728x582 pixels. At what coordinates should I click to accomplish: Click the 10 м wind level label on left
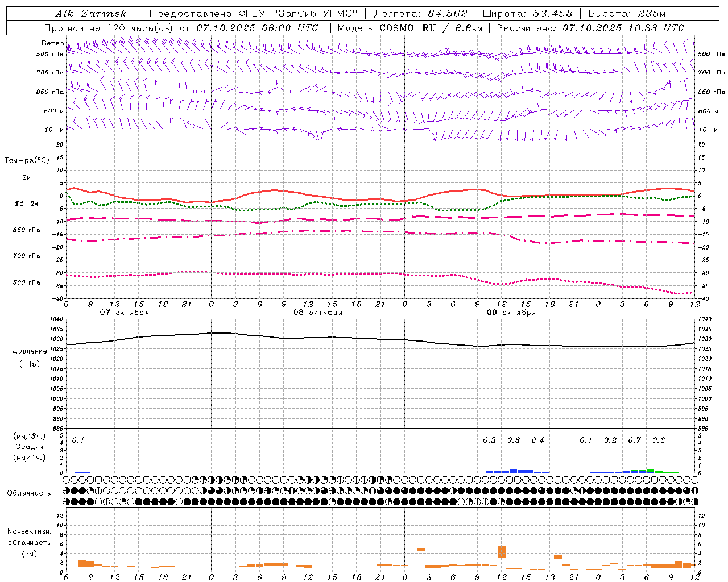point(55,130)
